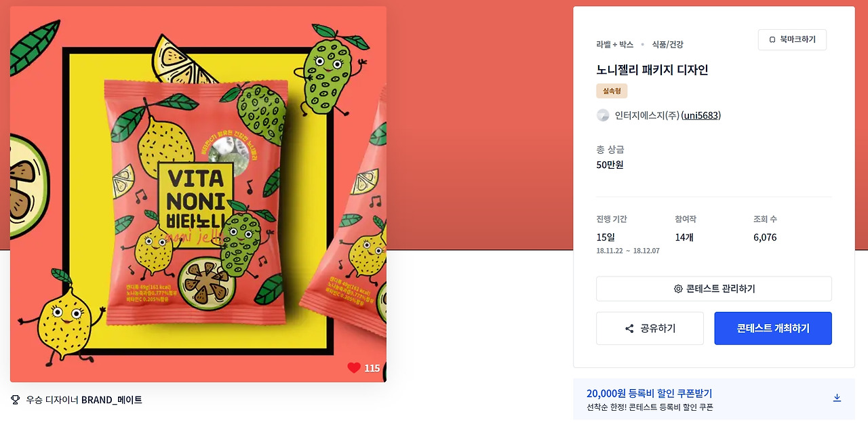
Task: Like the design using the heart icon
Action: [354, 368]
